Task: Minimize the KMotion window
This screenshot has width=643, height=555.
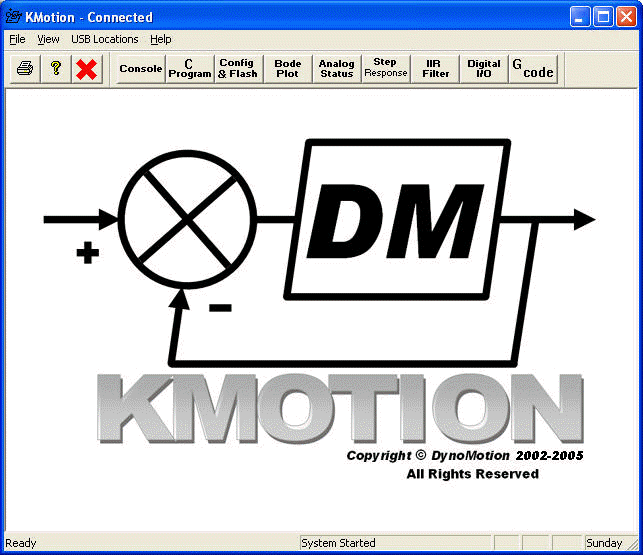Action: coord(579,17)
